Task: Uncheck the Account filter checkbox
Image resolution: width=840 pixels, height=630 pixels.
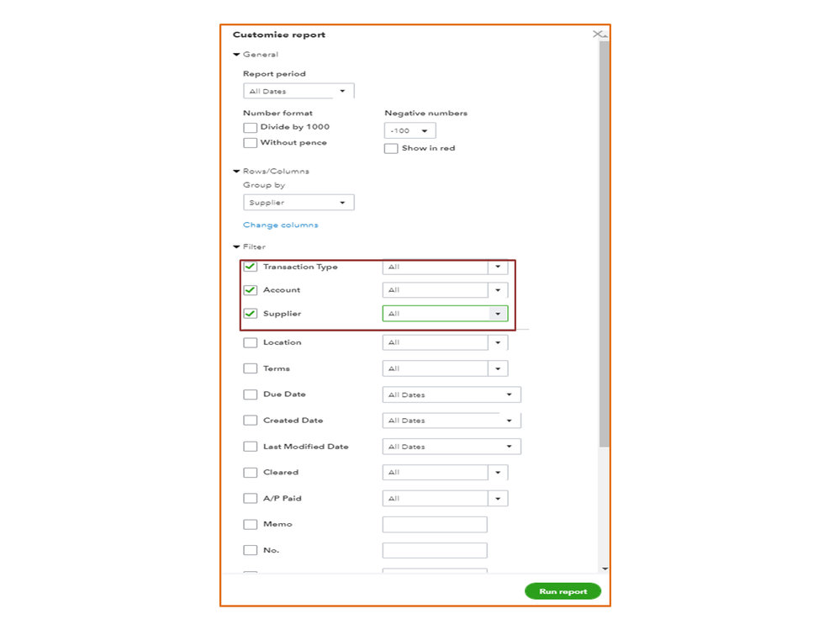Action: pyautogui.click(x=250, y=290)
